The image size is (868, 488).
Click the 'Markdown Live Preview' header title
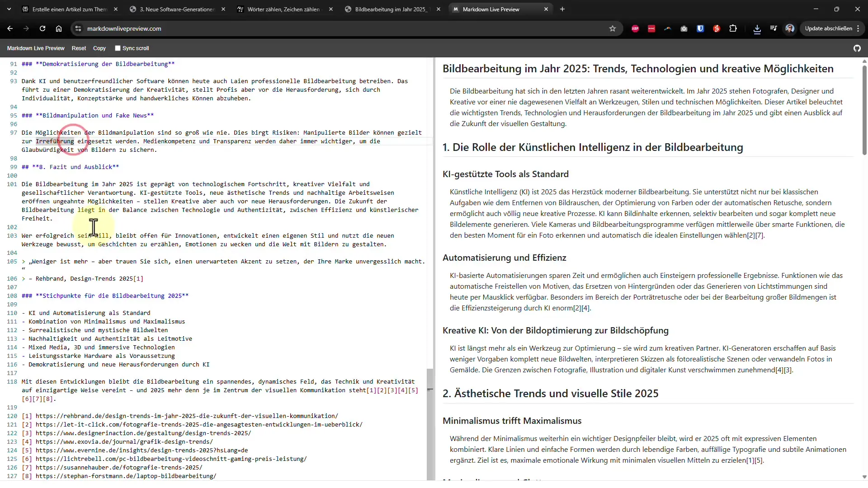click(36, 48)
